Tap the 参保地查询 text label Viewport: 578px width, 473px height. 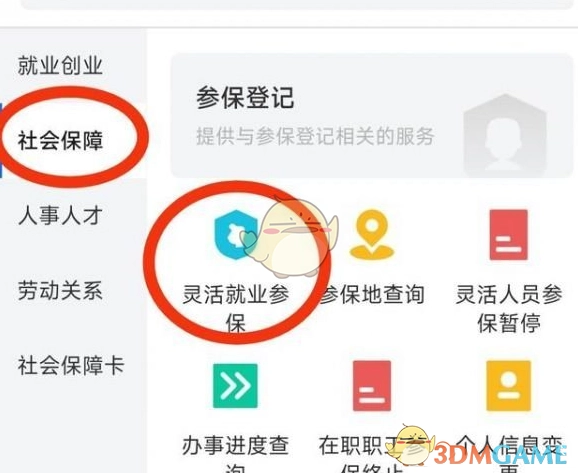coord(372,295)
